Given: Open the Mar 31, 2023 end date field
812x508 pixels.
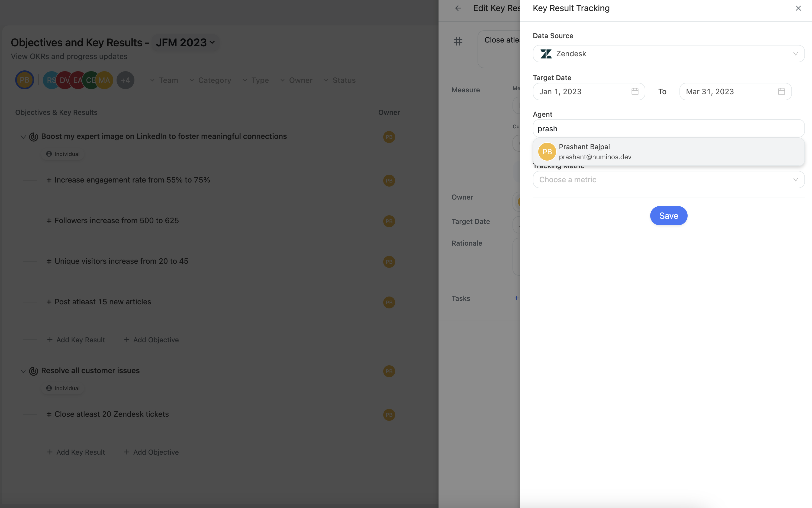Looking at the screenshot, I should 735,91.
